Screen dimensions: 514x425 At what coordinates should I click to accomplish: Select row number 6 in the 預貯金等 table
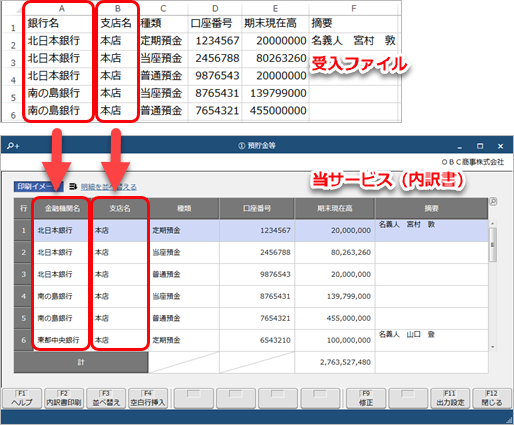[x=23, y=340]
